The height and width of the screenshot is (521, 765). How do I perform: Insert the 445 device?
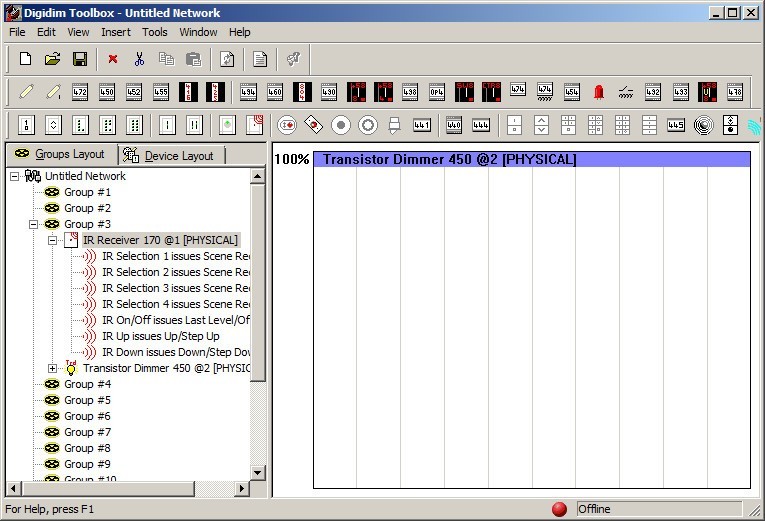(676, 125)
